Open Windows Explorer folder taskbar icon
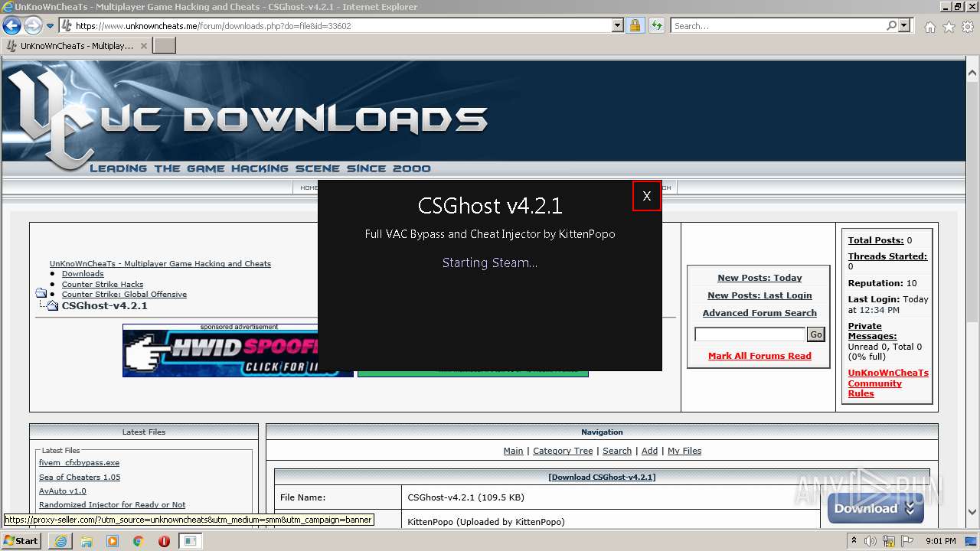This screenshot has height=551, width=980. [x=87, y=541]
